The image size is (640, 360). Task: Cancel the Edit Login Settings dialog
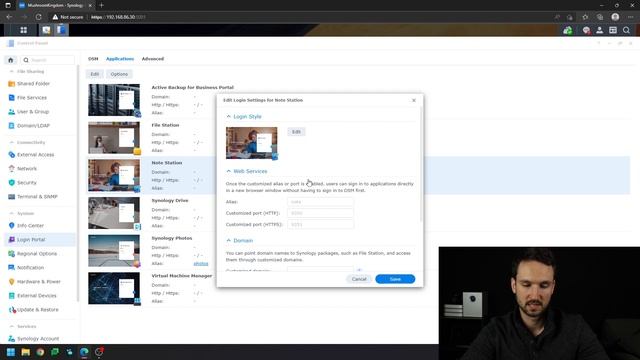tap(359, 279)
